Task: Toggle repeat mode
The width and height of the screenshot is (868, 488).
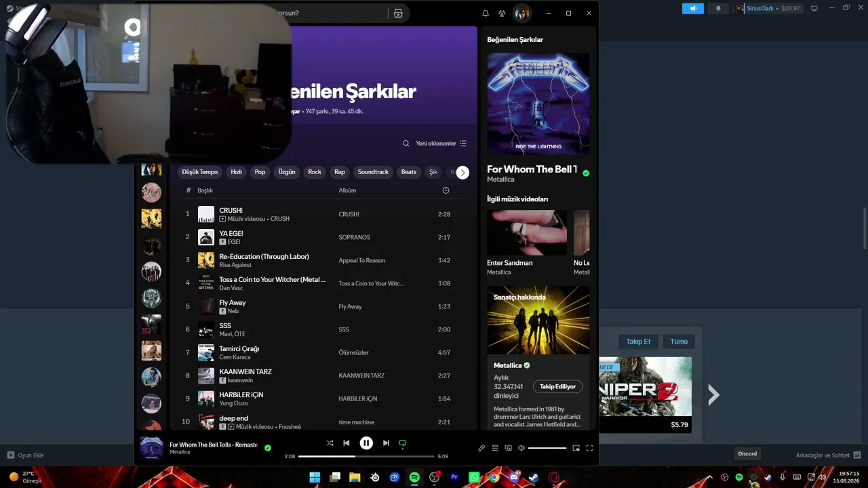Action: 402,443
